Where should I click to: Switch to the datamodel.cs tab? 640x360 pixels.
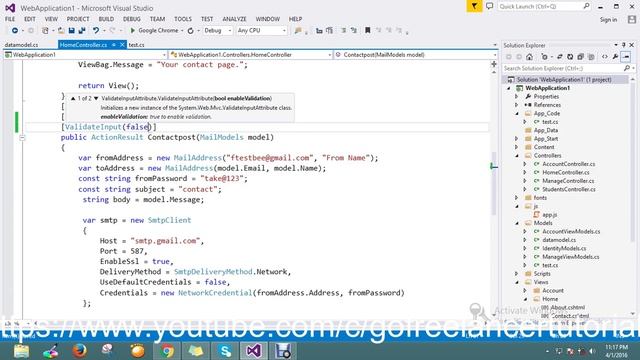tap(21, 45)
